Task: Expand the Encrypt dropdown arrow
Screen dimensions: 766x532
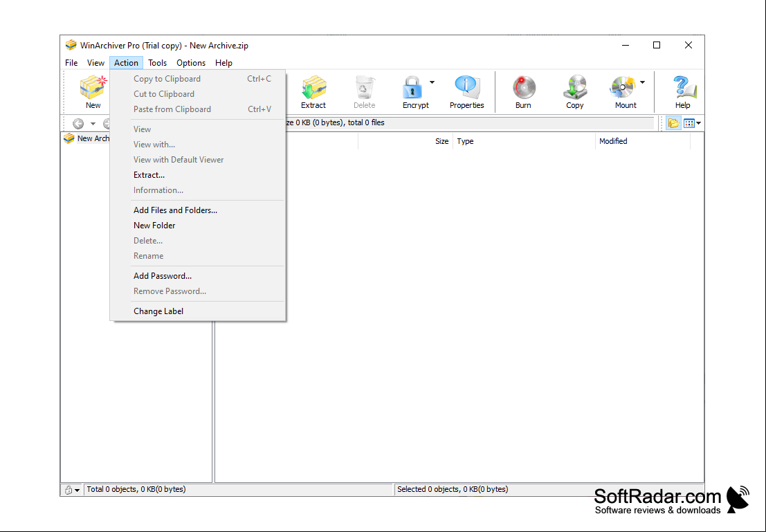Action: (432, 82)
